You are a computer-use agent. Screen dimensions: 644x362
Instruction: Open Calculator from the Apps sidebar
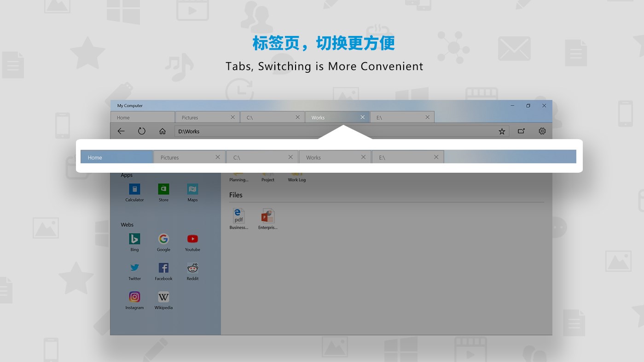pyautogui.click(x=134, y=190)
